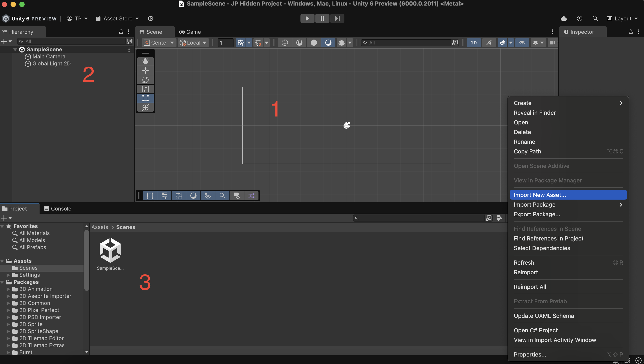
Task: Toggle grid visibility button
Action: [x=240, y=43]
